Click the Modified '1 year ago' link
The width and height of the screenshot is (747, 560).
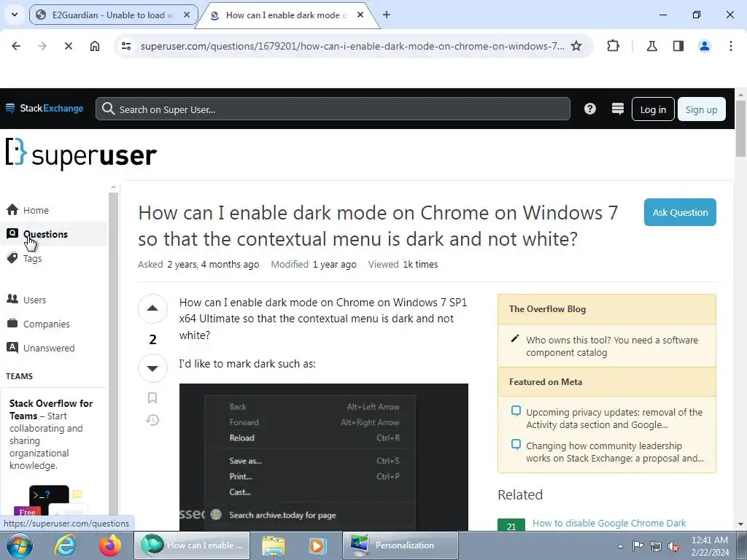[x=334, y=264]
